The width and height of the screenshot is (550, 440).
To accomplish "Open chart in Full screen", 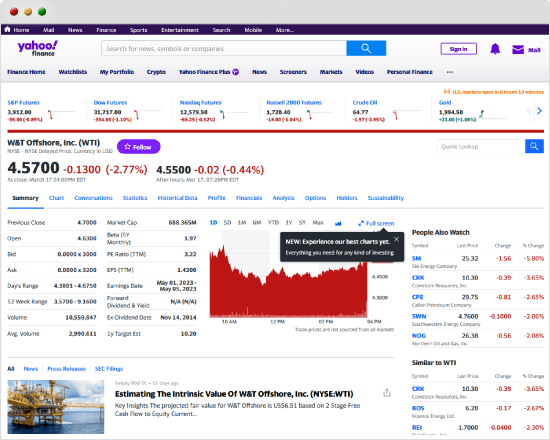I will [x=376, y=223].
